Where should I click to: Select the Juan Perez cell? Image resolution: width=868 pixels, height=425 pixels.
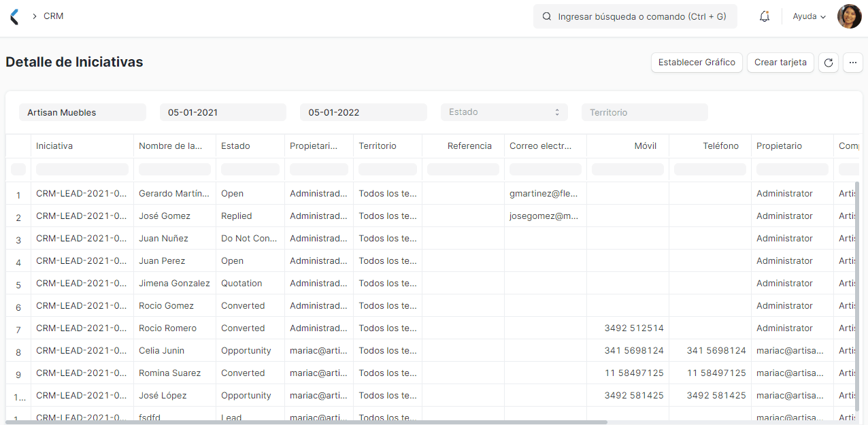175,261
